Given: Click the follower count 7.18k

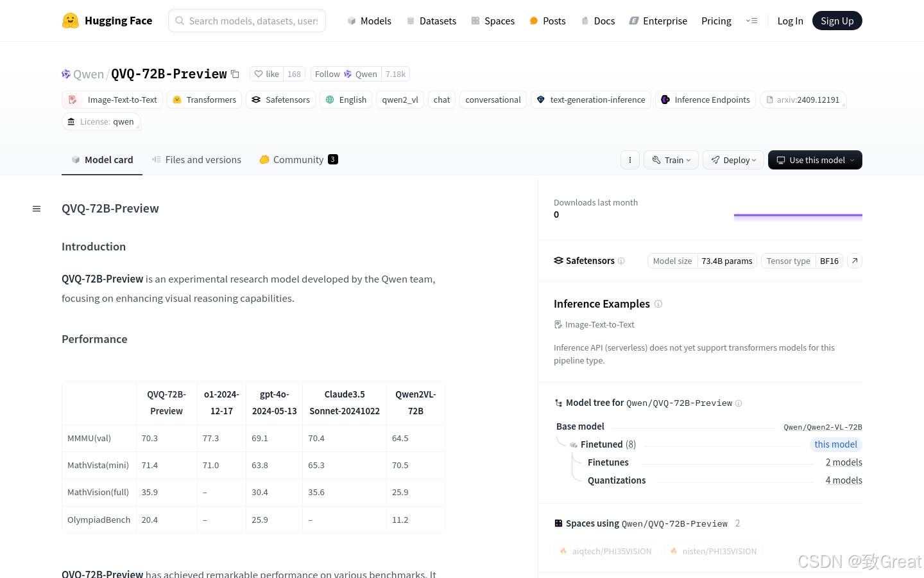Looking at the screenshot, I should pos(395,74).
